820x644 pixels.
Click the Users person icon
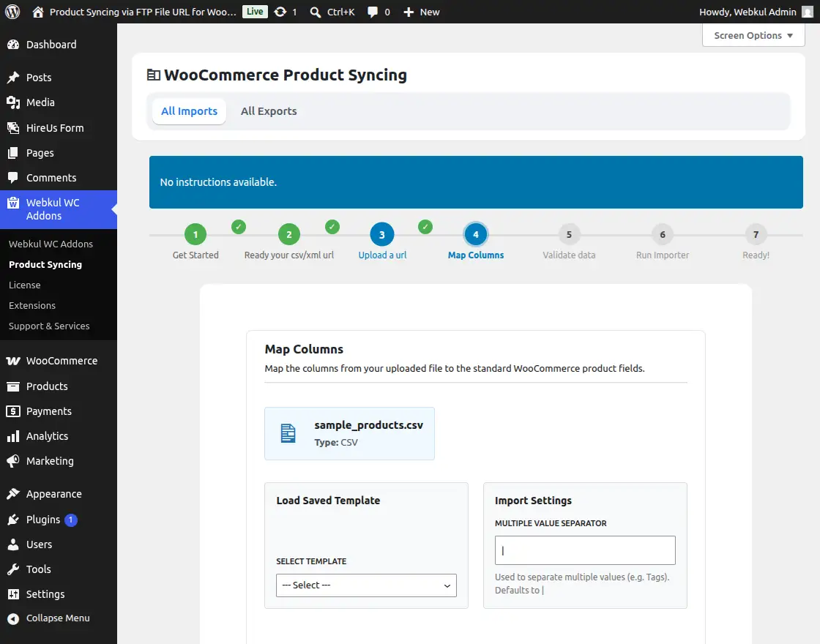point(13,544)
